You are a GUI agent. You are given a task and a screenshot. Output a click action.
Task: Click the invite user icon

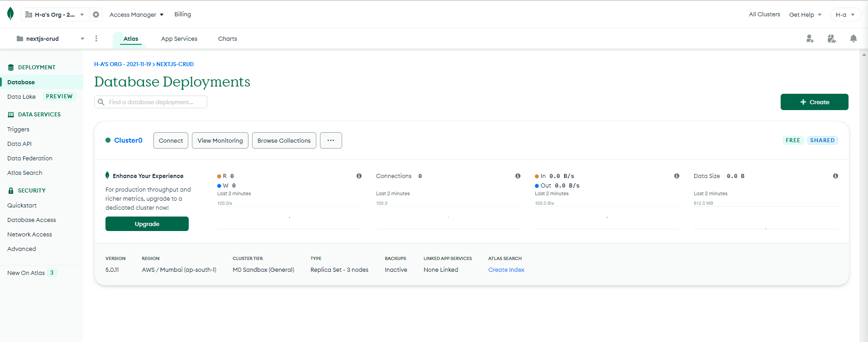point(810,39)
